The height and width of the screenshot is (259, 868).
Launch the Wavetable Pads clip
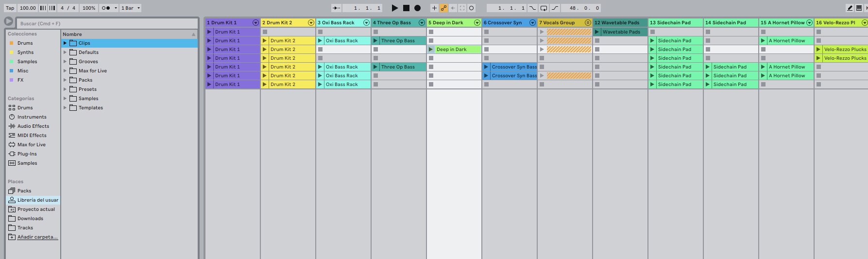pos(597,32)
